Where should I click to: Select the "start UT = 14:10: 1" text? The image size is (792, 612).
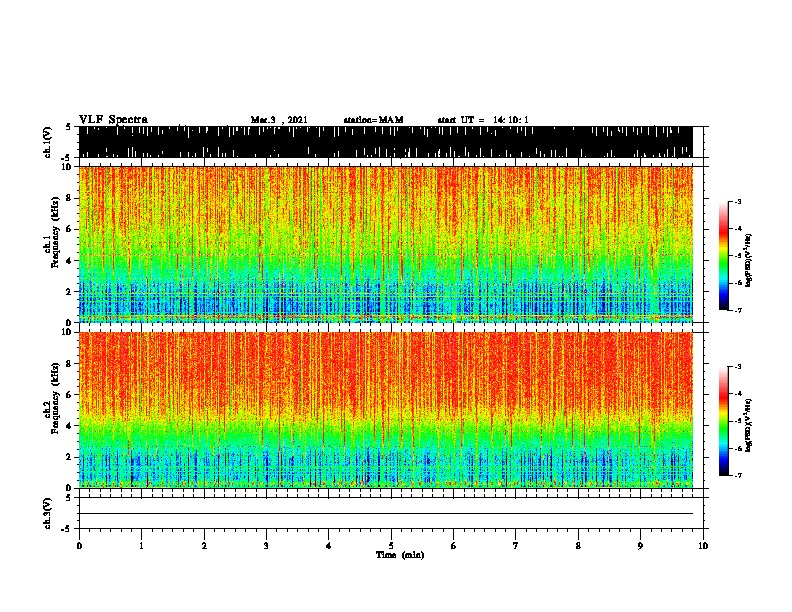tap(483, 120)
